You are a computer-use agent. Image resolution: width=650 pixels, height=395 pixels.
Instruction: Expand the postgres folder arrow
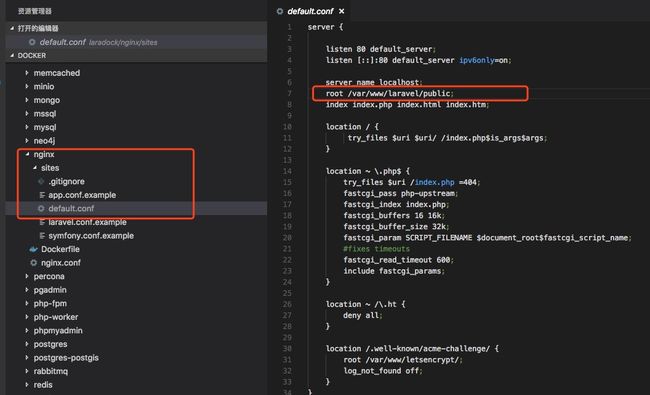[x=27, y=344]
